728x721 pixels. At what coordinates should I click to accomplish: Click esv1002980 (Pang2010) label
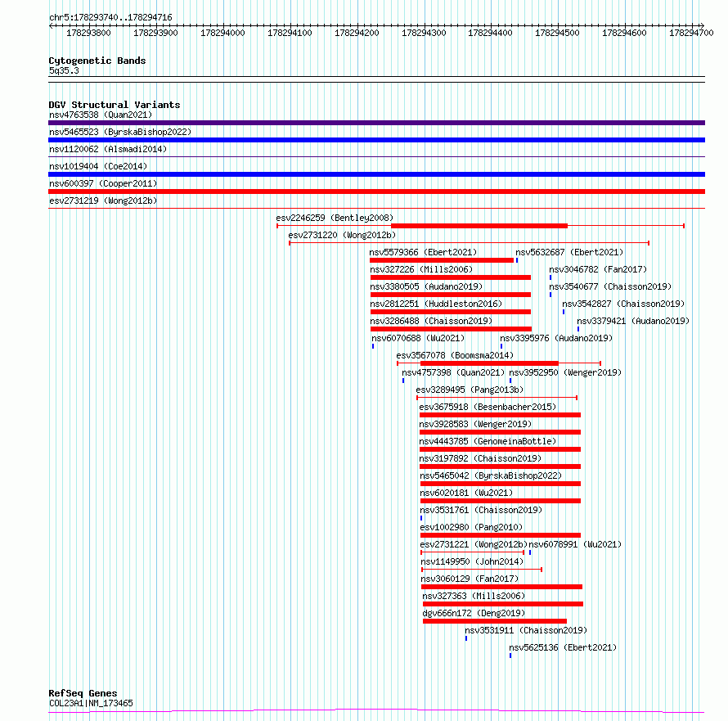(x=471, y=527)
